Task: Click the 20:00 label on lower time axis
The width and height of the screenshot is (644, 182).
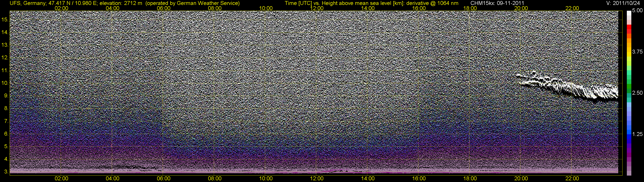Action: (x=521, y=179)
